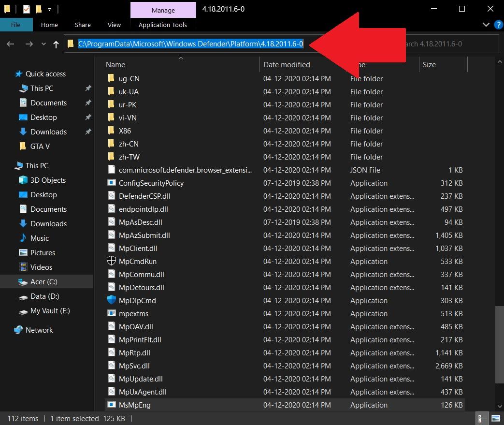Select the My Vault (E:) drive

[50, 311]
